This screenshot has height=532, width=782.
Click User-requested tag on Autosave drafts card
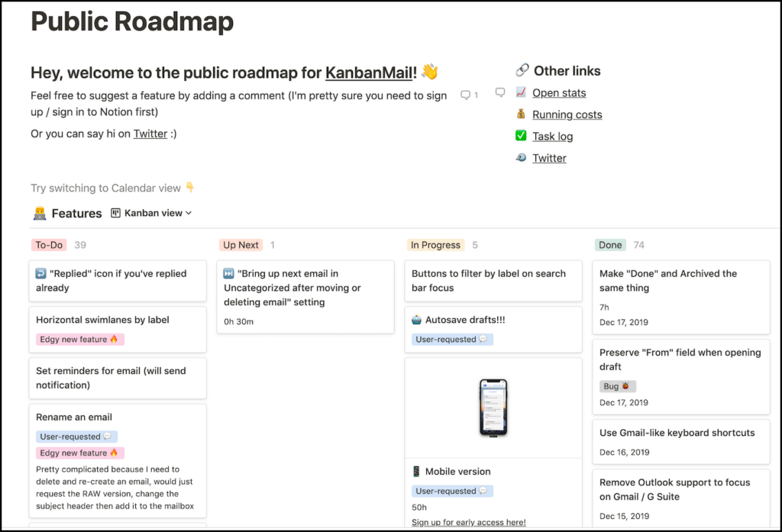[452, 339]
